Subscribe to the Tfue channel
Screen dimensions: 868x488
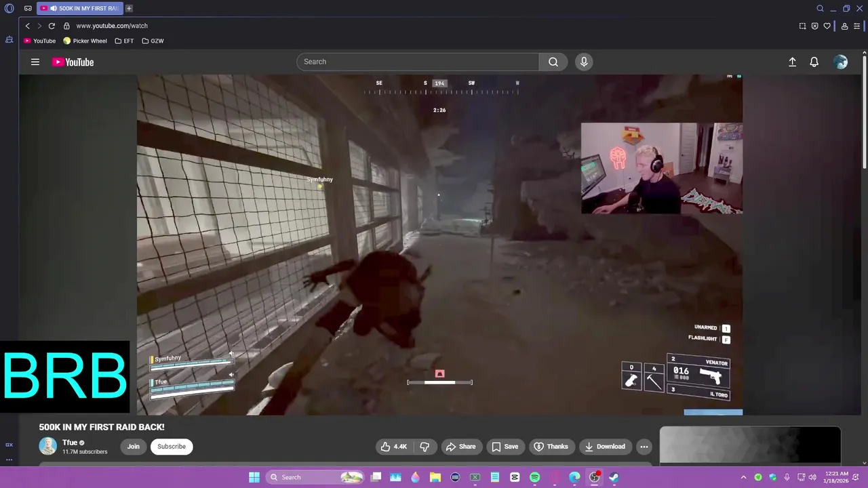[x=172, y=446]
